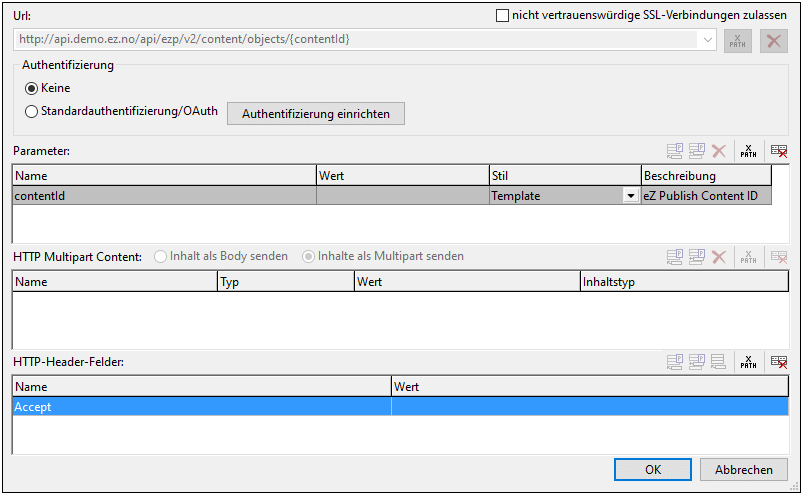Click the append row icon in HTTP-Header-Felder toolbar
The width and height of the screenshot is (803, 495).
point(676,362)
